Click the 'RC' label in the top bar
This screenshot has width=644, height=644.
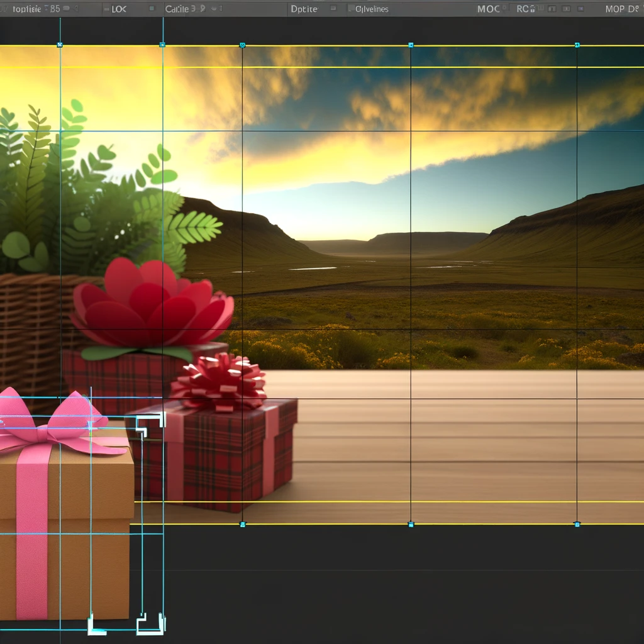pyautogui.click(x=523, y=9)
